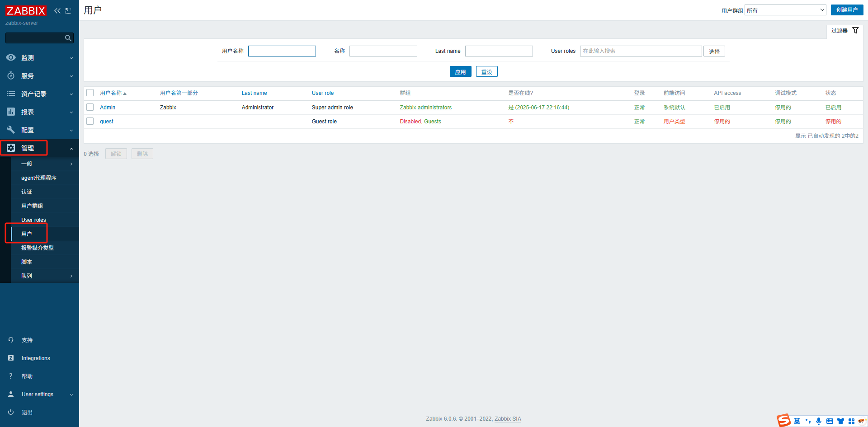Open the 用户群组 dropdown showing 所有
Screen dimensions: 868x427
785,10
